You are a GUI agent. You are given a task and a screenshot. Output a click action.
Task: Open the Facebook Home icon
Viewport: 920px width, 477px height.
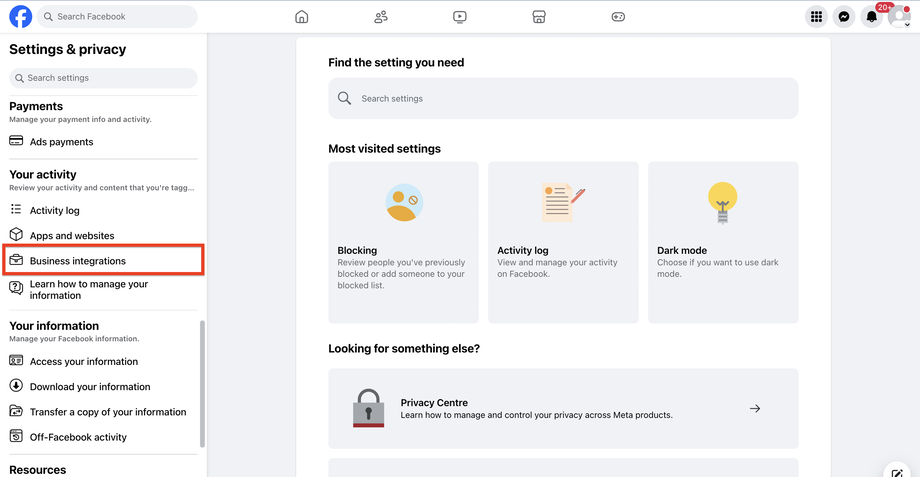tap(302, 17)
